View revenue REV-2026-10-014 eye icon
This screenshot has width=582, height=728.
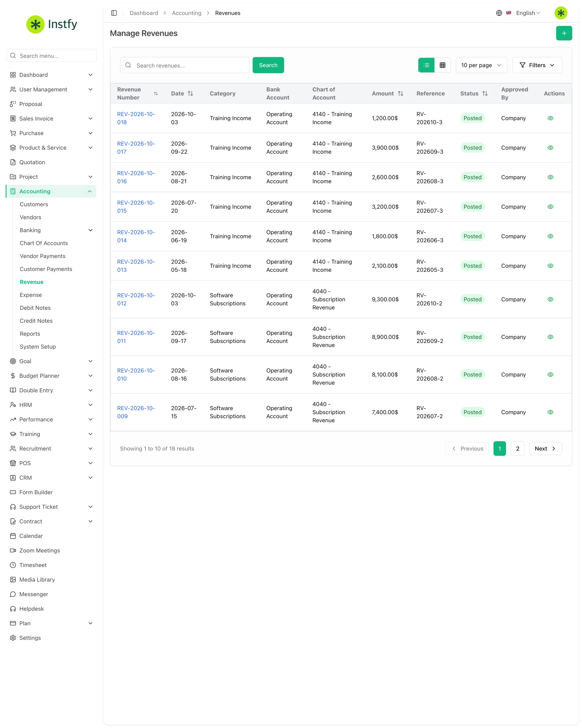(550, 236)
